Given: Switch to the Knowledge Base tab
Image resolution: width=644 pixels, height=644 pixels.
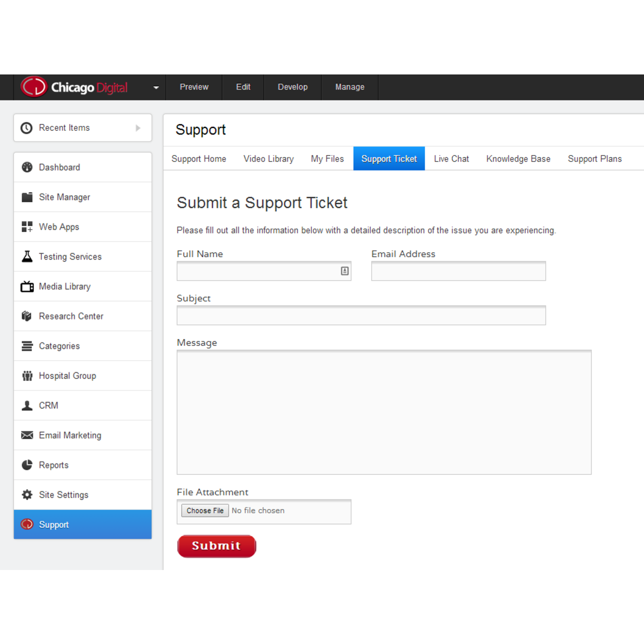Looking at the screenshot, I should [x=518, y=158].
